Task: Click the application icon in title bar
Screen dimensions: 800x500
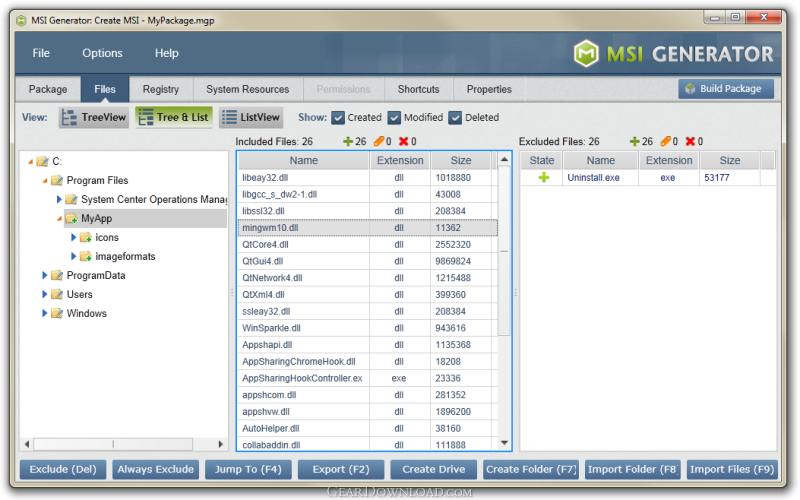Action: 21,20
